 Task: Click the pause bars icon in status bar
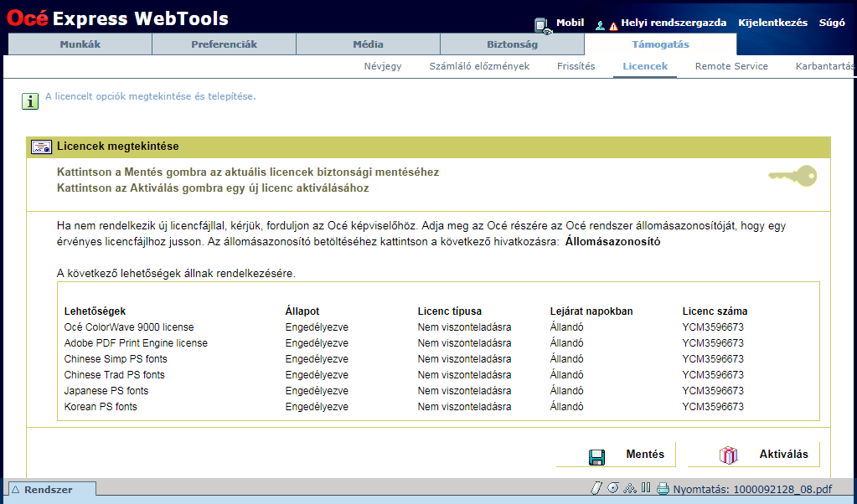(x=646, y=487)
